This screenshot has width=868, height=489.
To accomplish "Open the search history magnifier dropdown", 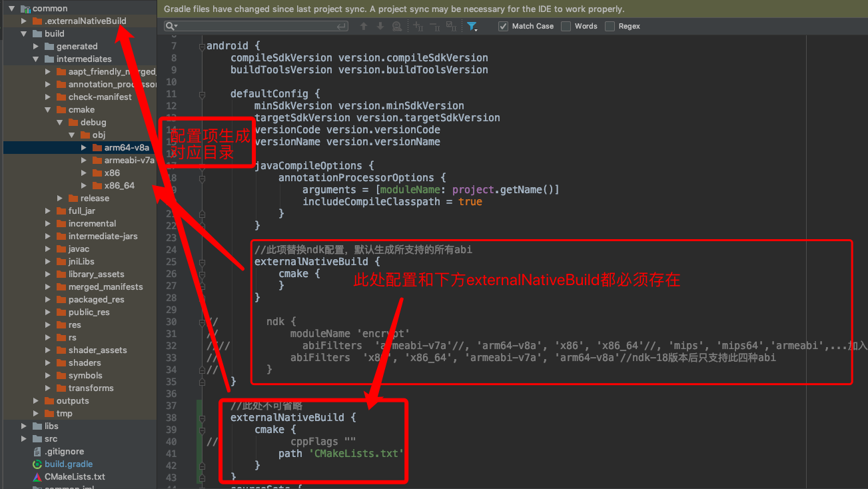I will coord(171,26).
